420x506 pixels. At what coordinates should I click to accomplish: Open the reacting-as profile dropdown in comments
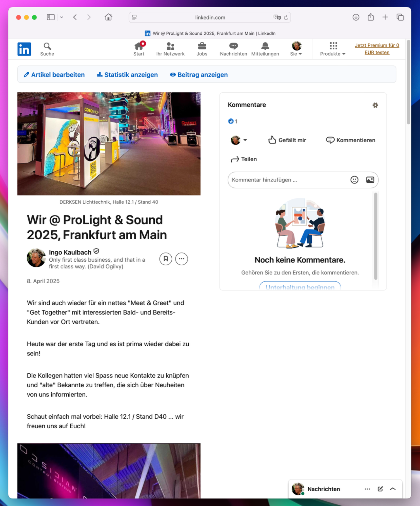point(239,140)
